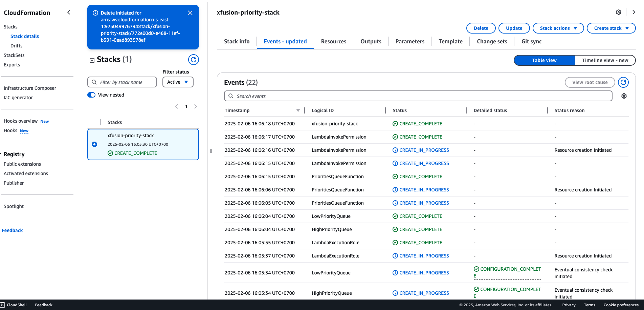Image resolution: width=644 pixels, height=310 pixels.
Task: Collapse the CloudFormation navigation panel
Action: [x=69, y=13]
